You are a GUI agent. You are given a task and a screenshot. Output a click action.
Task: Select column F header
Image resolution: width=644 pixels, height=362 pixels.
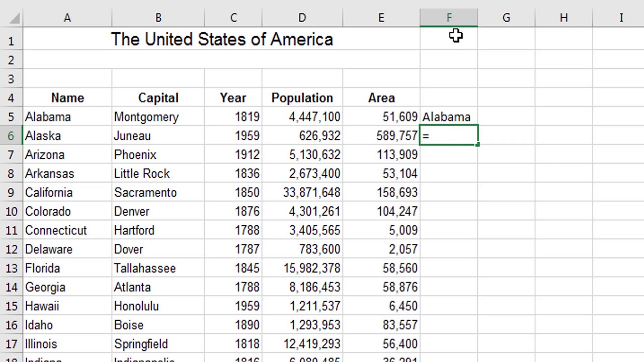(449, 18)
